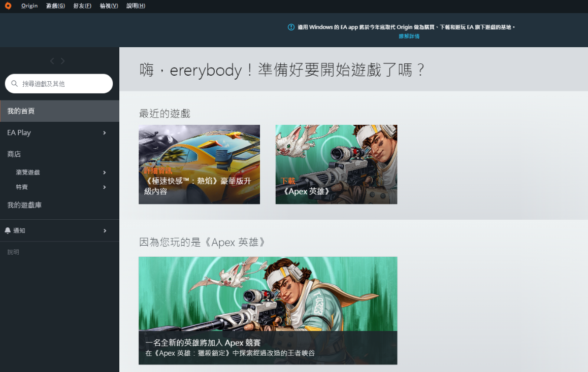Click the Origin flame logo icon
This screenshot has height=372, width=588.
7,6
